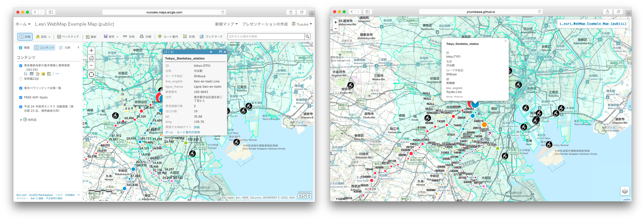Toggle sidebar in arcgis.com Safari window
This screenshot has height=221, width=644.
pos(51,12)
